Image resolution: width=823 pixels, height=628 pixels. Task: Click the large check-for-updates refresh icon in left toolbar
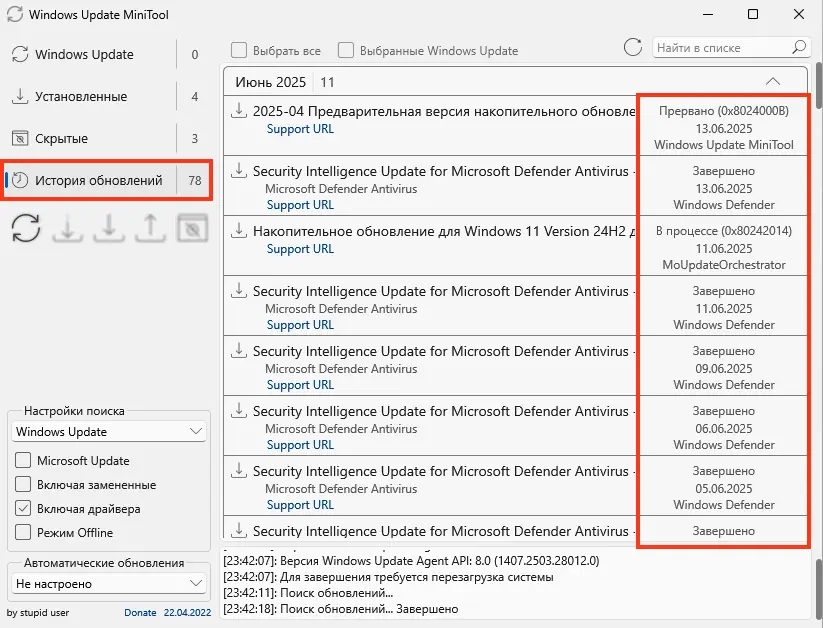click(x=26, y=228)
